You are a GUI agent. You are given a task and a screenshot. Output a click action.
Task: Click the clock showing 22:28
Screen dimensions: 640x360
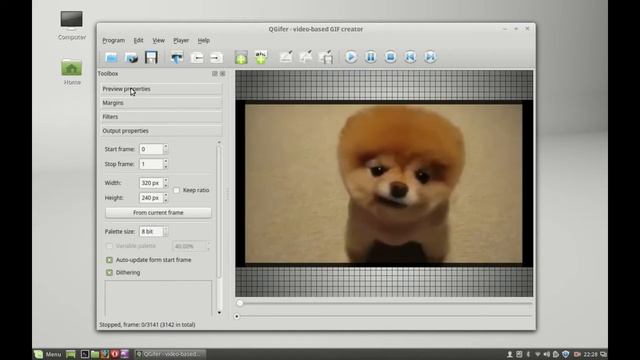tap(590, 354)
